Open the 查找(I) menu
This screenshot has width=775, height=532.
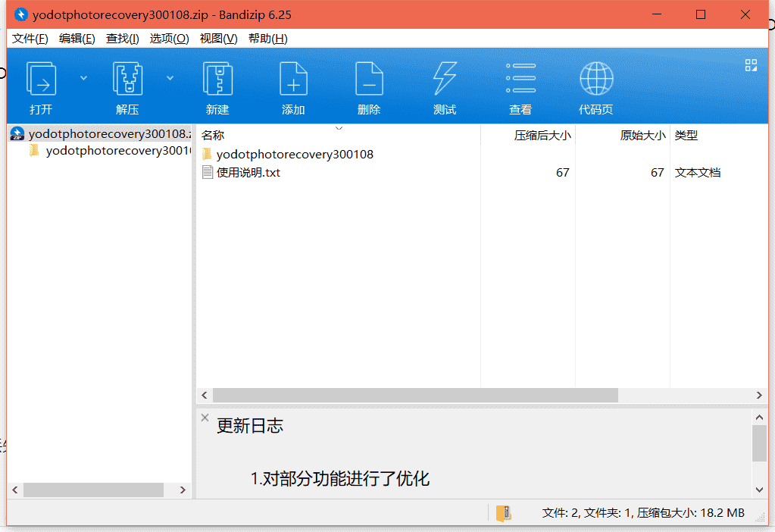[122, 39]
